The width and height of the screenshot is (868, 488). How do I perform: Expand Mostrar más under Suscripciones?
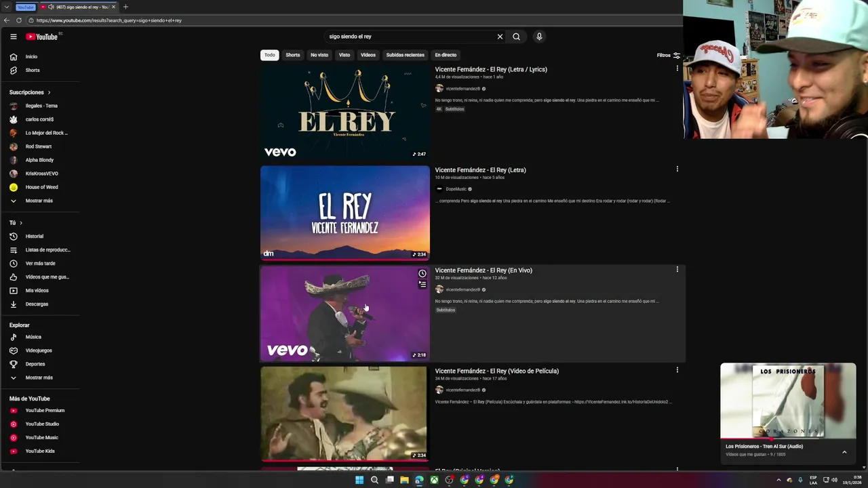coord(40,201)
